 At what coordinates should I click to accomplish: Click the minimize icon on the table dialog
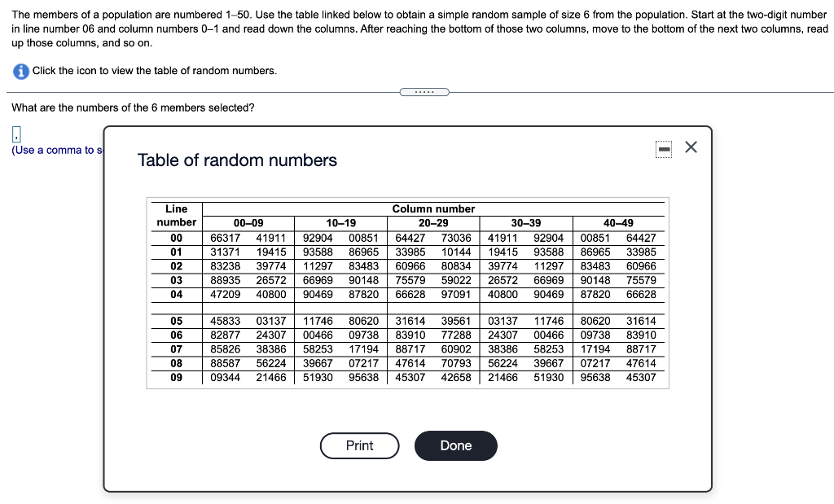(x=663, y=147)
